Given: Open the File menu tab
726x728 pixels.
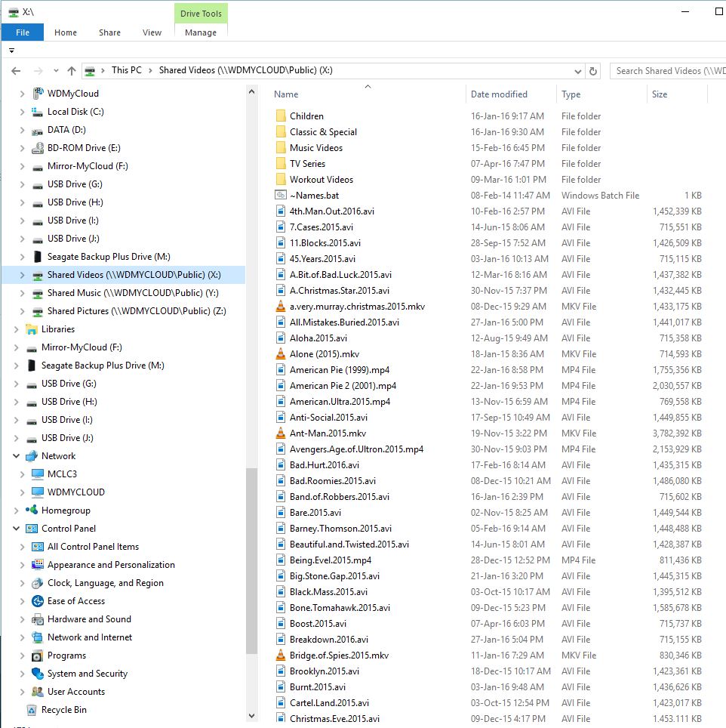Looking at the screenshot, I should pyautogui.click(x=23, y=32).
